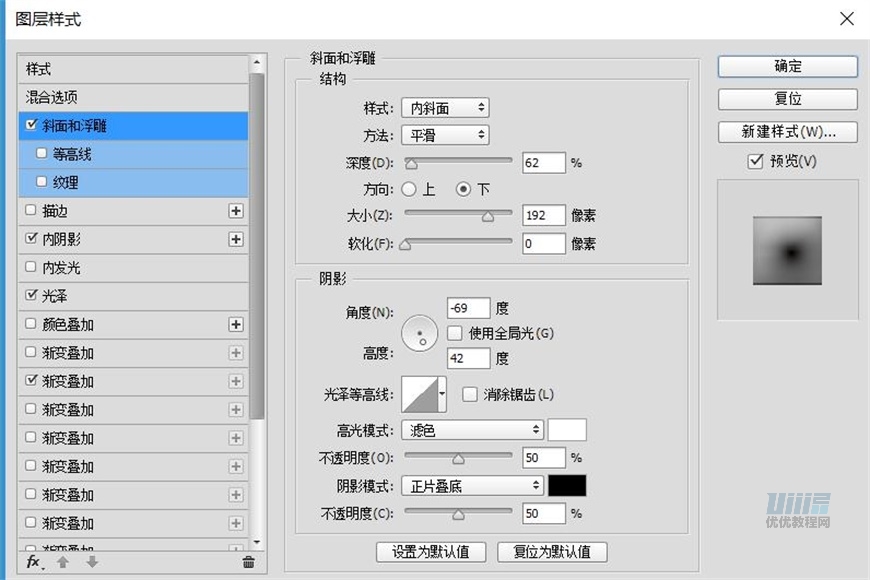
Task: Select the 描边 effect label
Action: (x=55, y=211)
